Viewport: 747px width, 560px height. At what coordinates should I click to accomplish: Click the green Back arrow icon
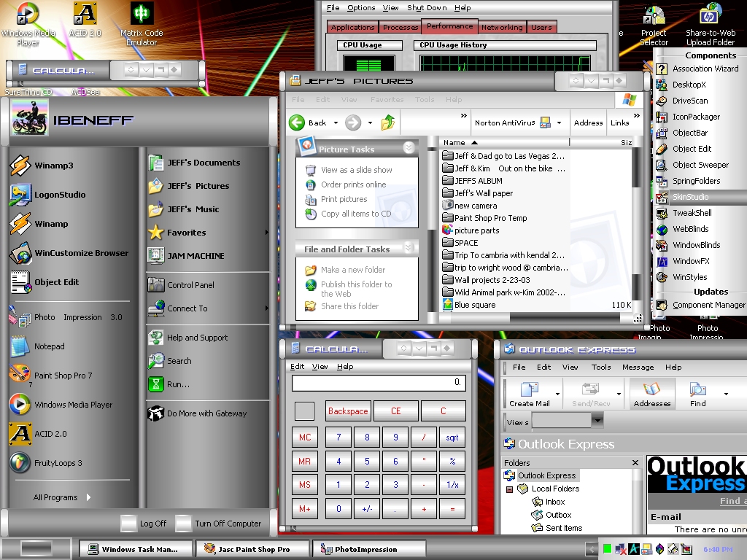[297, 122]
